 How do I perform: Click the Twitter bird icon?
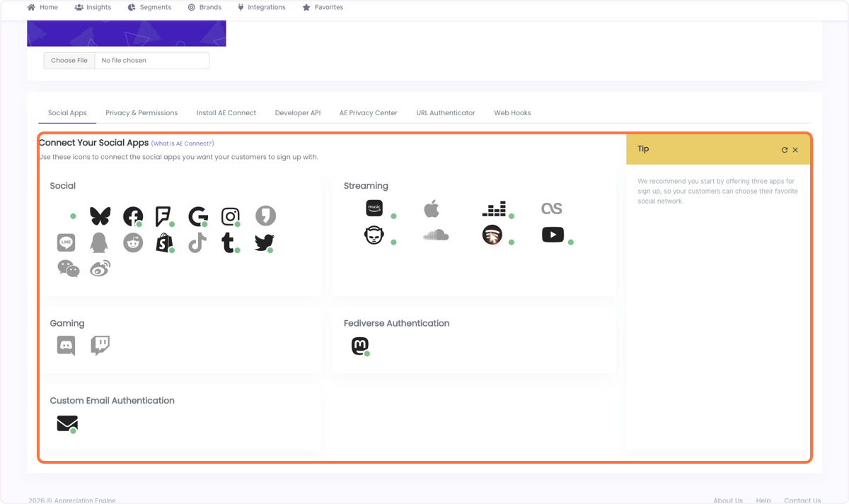click(x=265, y=242)
